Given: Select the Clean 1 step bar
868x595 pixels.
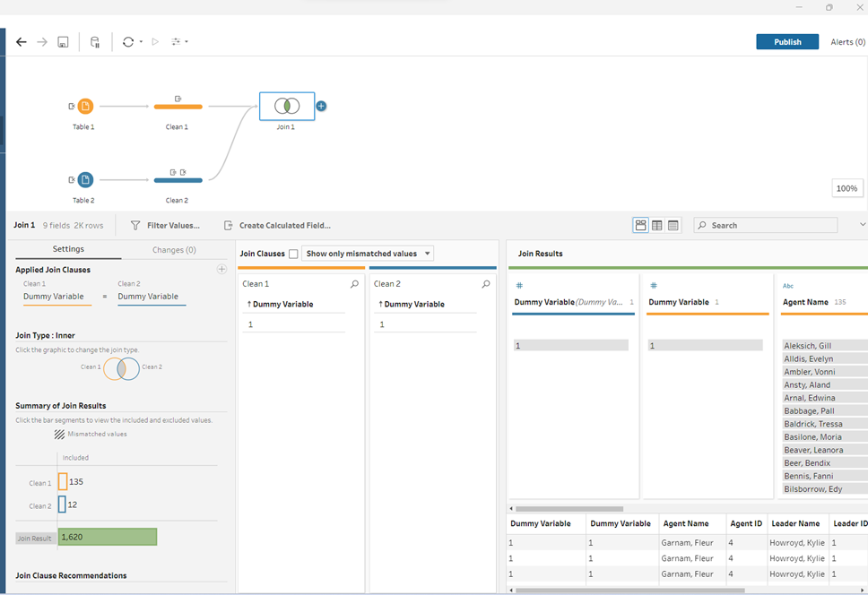Looking at the screenshot, I should pos(178,107).
